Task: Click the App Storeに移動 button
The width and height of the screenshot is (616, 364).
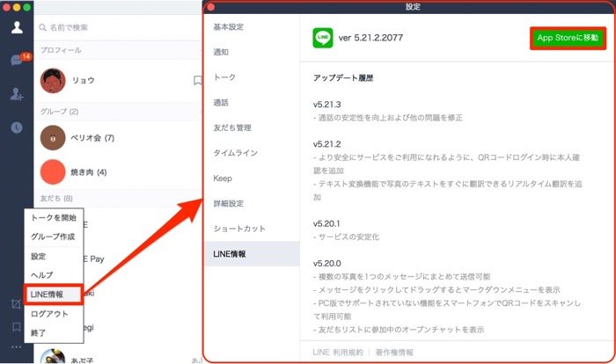Action: pos(568,38)
